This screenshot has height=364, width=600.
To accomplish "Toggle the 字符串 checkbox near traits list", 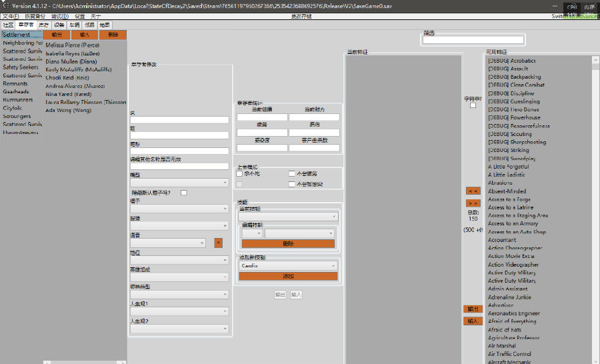I will click(473, 105).
